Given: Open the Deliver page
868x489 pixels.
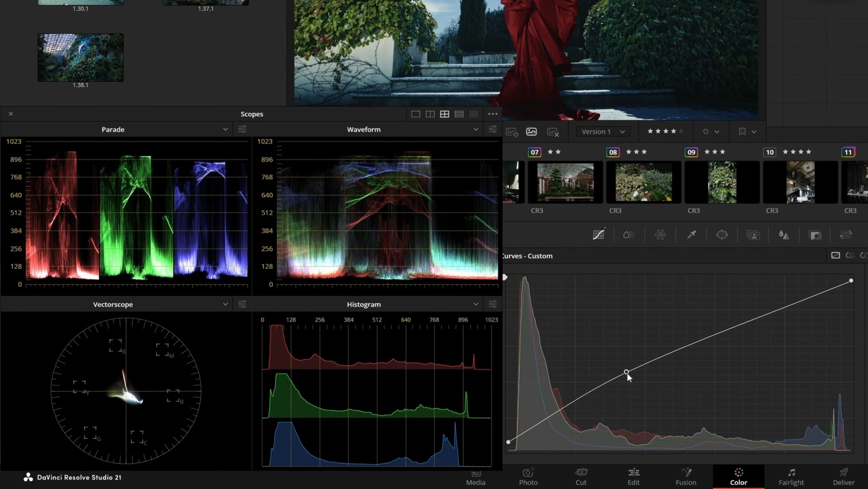Looking at the screenshot, I should tap(843, 477).
